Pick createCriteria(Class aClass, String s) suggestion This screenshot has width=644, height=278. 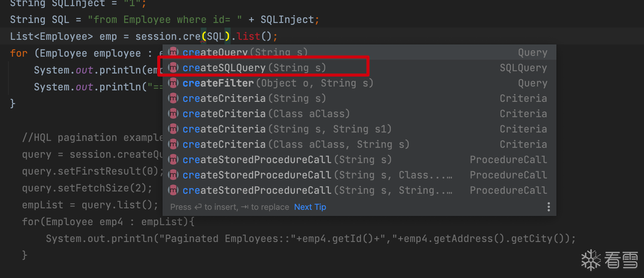(x=296, y=144)
